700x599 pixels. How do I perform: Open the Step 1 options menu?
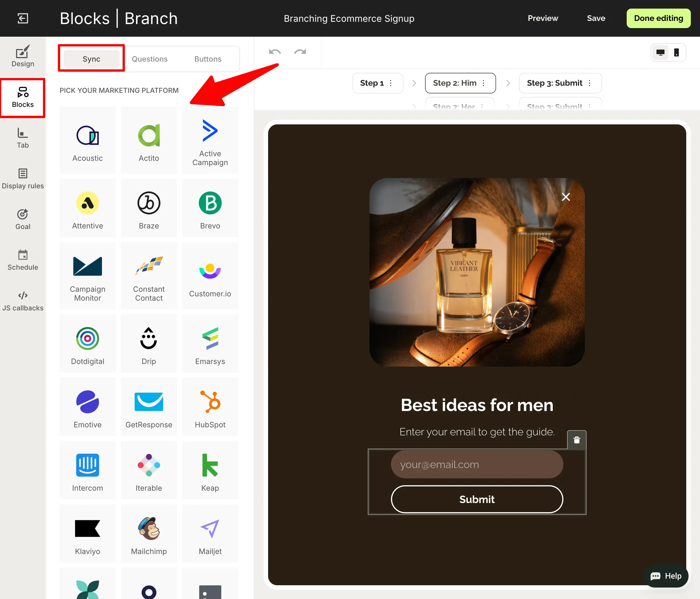click(391, 83)
